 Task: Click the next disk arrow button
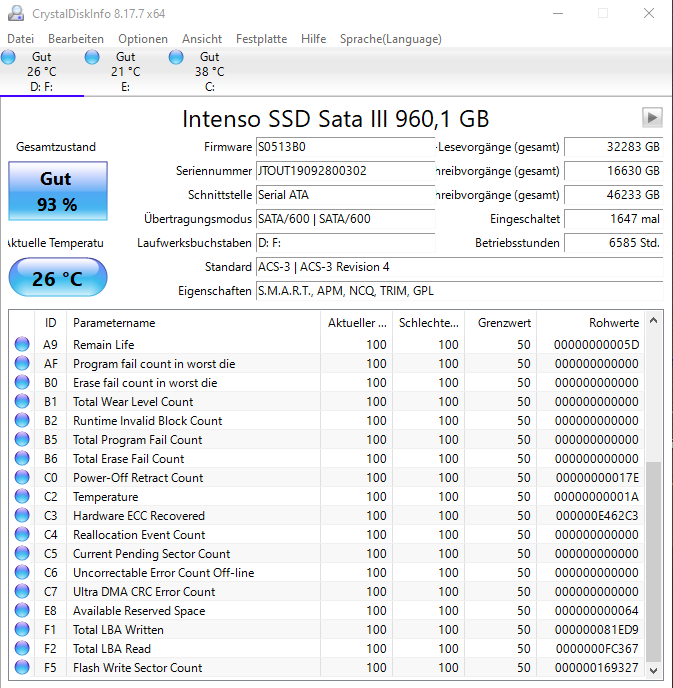coord(652,118)
